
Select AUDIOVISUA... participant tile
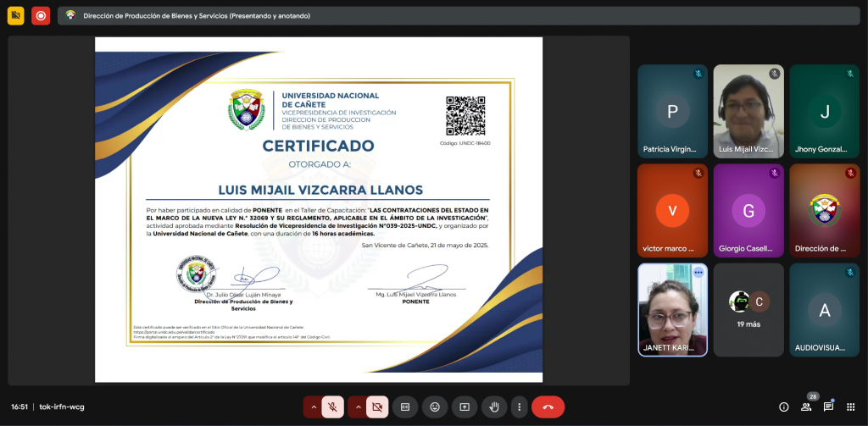[824, 310]
